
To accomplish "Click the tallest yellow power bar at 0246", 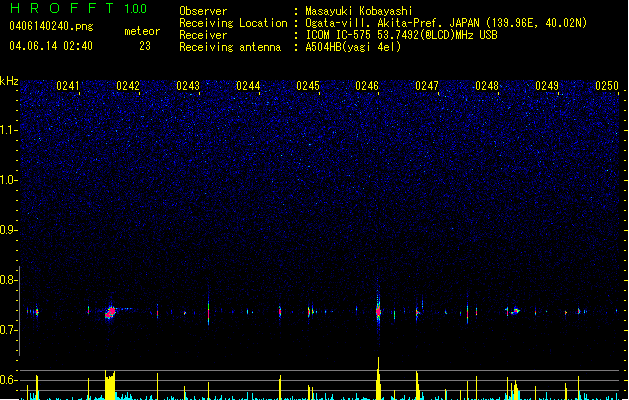I will click(378, 378).
